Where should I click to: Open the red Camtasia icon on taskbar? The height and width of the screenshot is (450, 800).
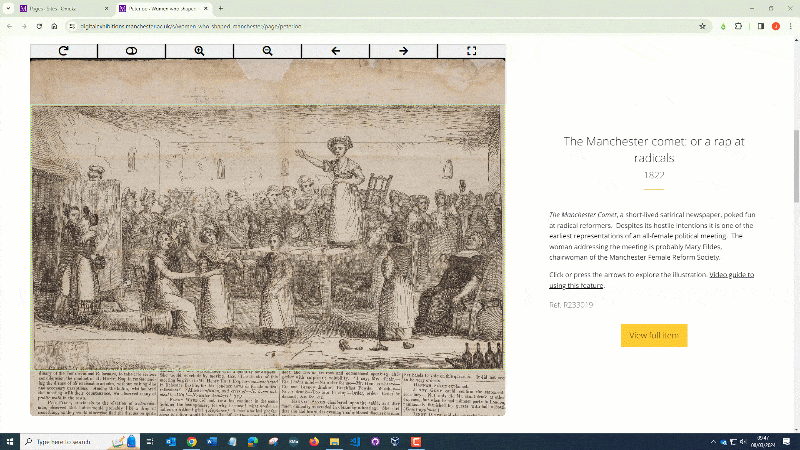click(416, 442)
